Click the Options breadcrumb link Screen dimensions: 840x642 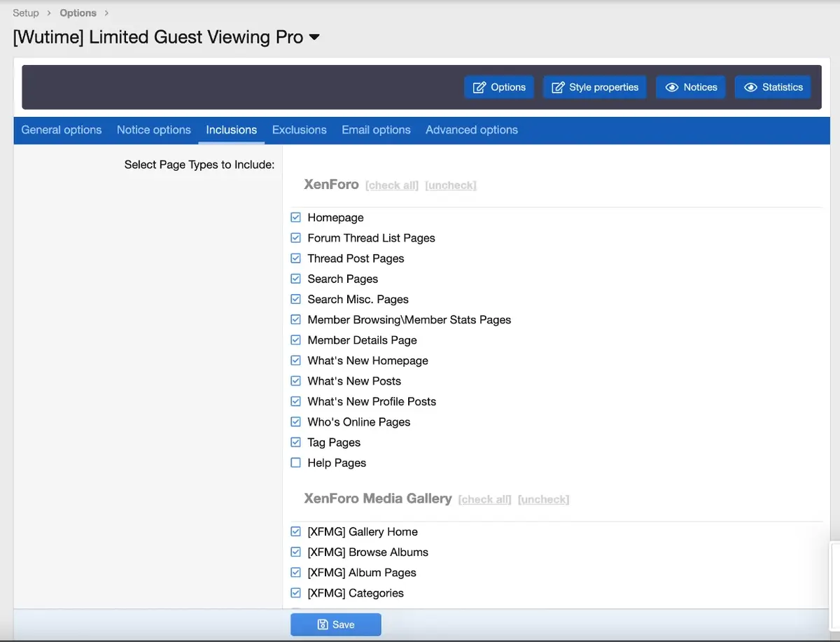78,13
